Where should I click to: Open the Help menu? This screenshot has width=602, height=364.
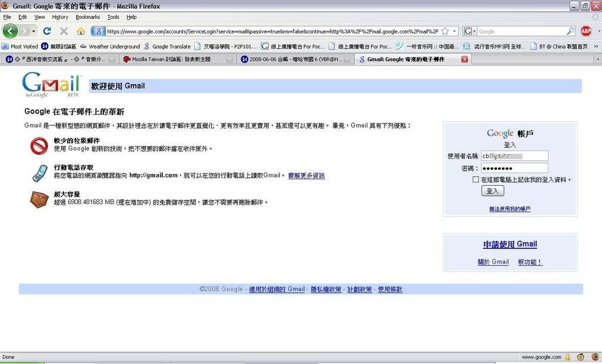tap(131, 17)
